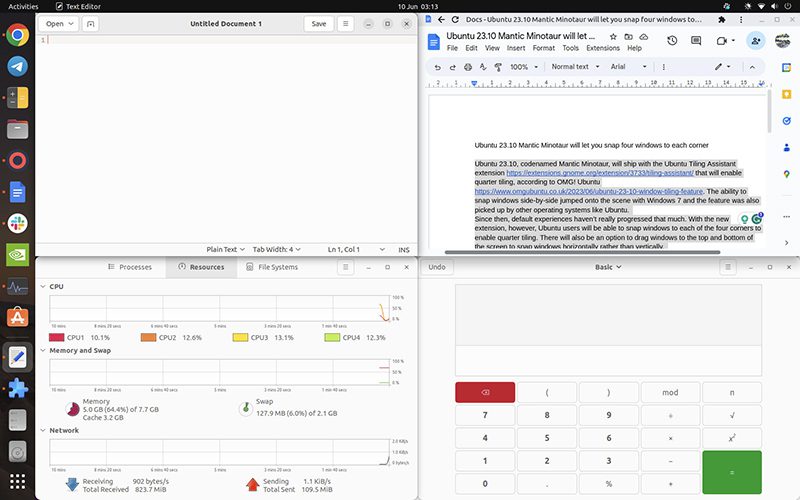
Task: Collapse the CPU section
Action: point(43,287)
